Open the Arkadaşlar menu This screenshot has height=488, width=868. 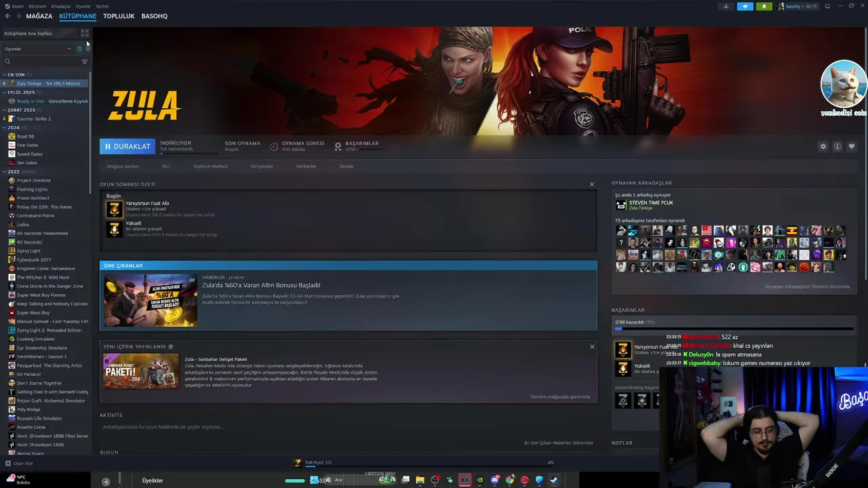pos(61,6)
